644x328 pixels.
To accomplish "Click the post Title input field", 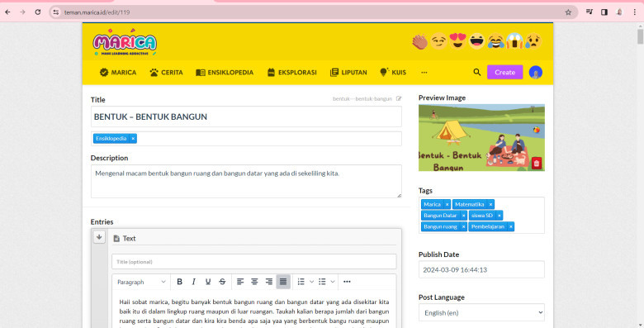I will [246, 116].
